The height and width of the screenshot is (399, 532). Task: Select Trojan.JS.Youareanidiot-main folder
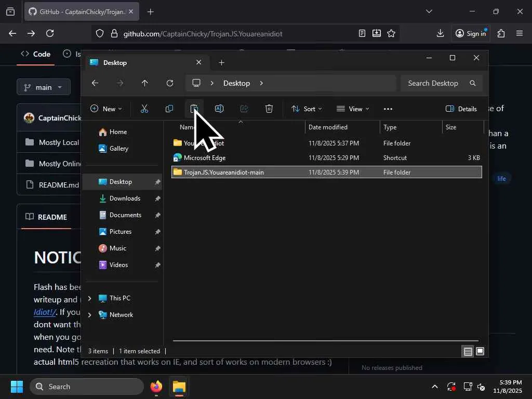point(326,172)
